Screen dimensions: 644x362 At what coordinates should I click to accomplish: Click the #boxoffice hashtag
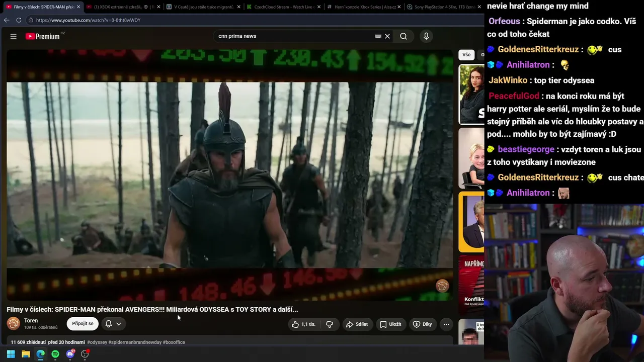pos(174,342)
